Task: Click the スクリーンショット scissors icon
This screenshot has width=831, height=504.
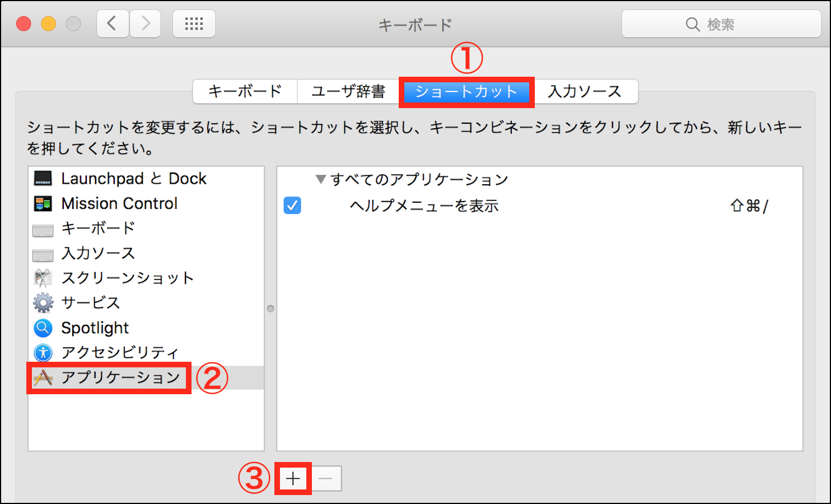Action: click(x=43, y=278)
